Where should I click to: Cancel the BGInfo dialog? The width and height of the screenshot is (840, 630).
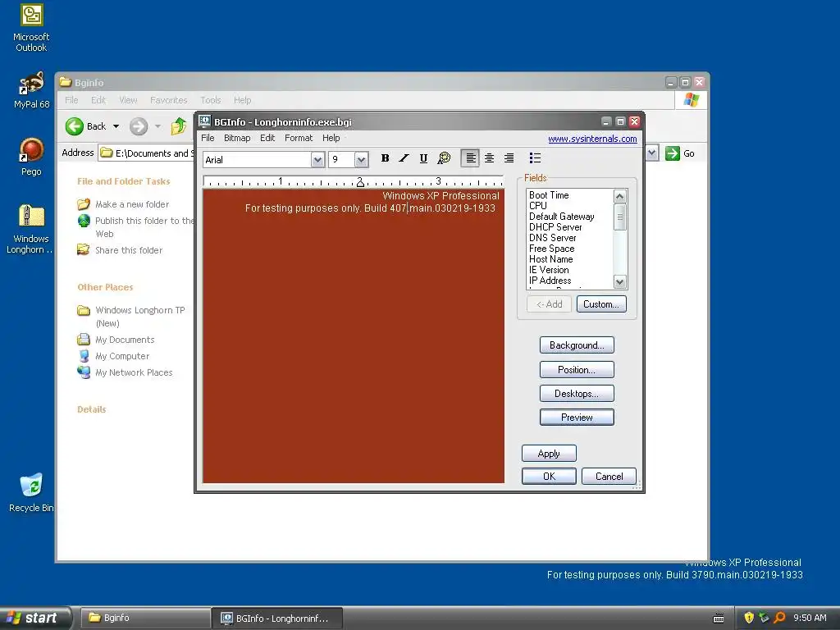[609, 477]
